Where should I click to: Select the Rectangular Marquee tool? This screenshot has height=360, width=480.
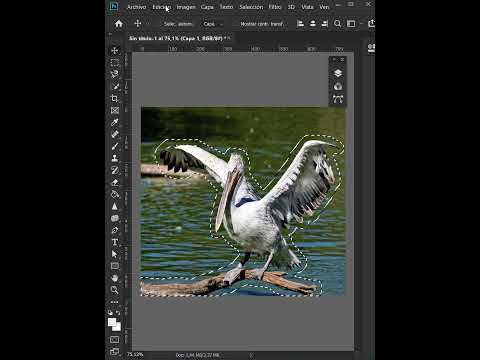tap(115, 63)
